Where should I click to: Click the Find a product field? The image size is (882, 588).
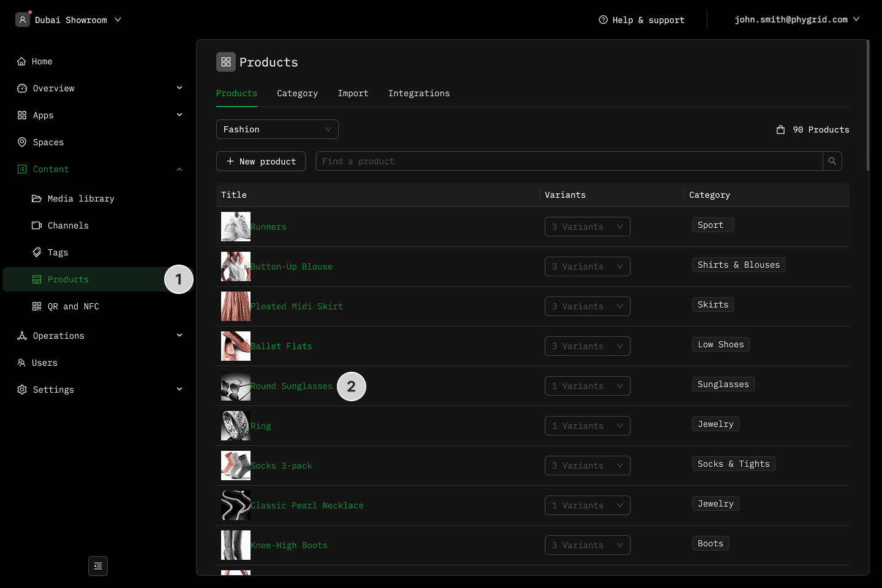click(568, 161)
